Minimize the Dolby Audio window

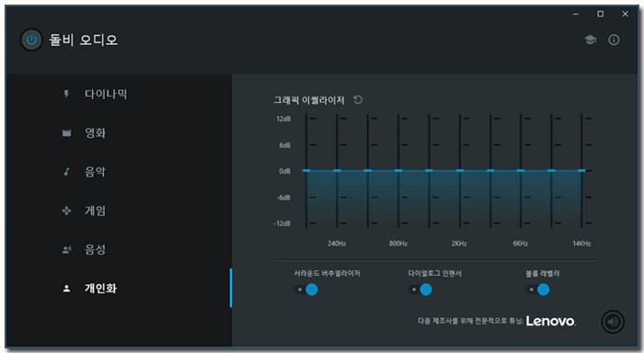pos(576,14)
